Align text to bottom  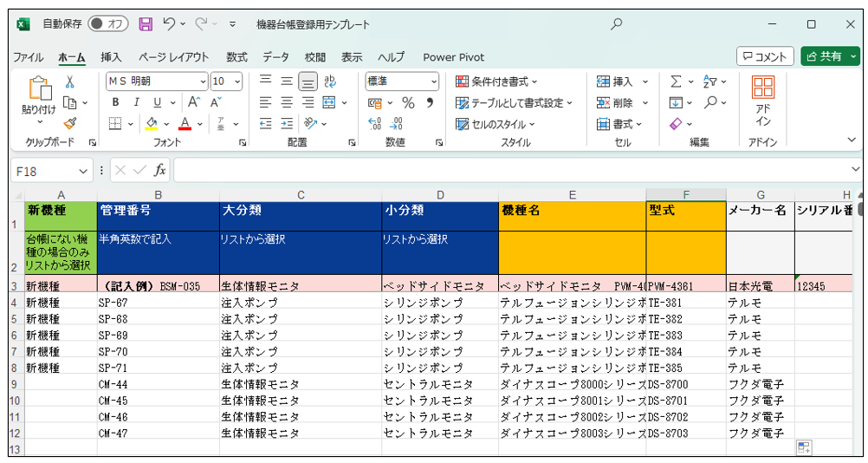point(308,82)
